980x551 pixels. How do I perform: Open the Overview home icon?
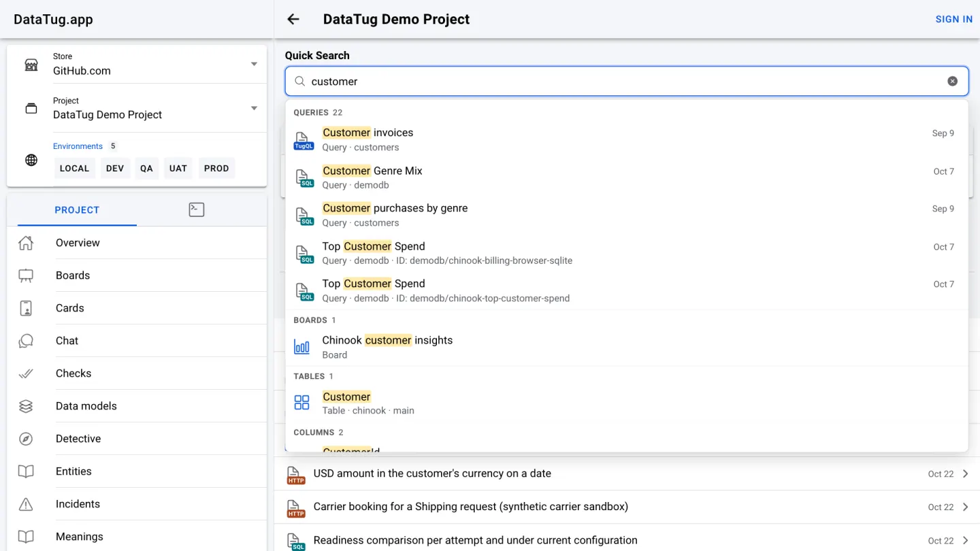coord(26,243)
